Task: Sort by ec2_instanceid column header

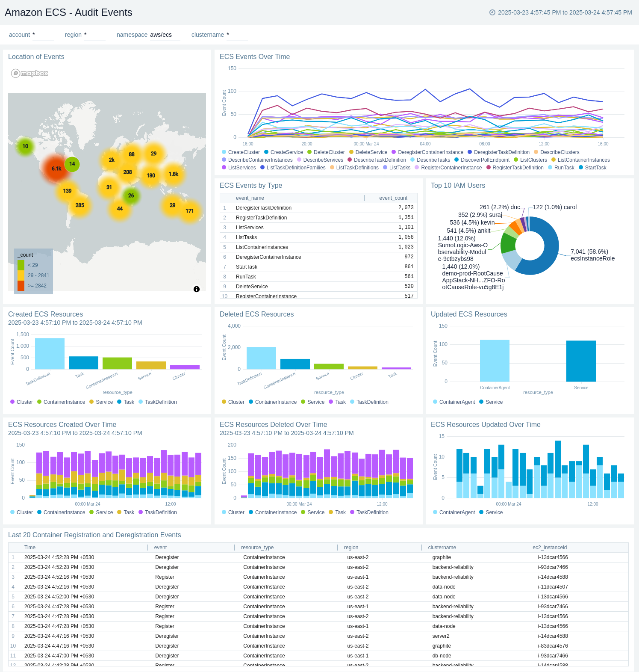Action: pyautogui.click(x=550, y=548)
